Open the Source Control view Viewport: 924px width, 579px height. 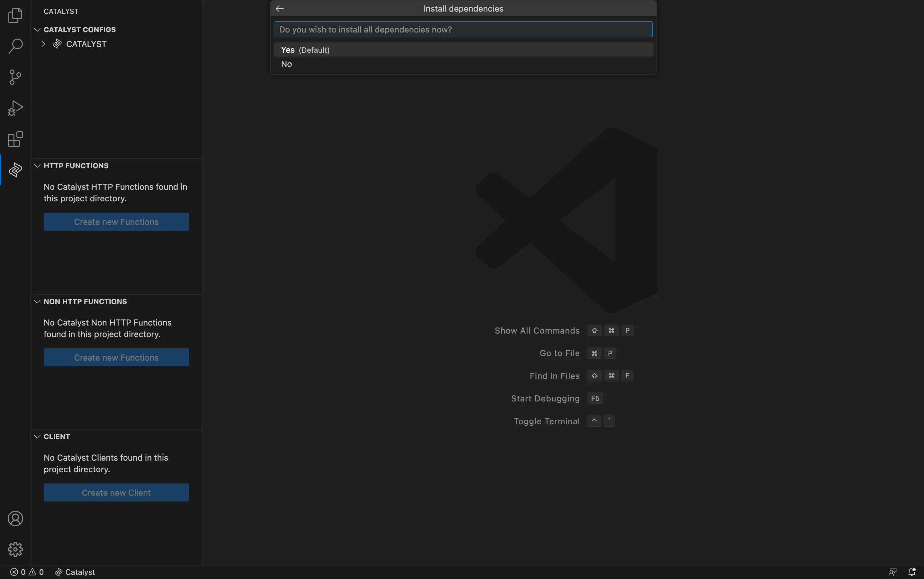point(15,77)
